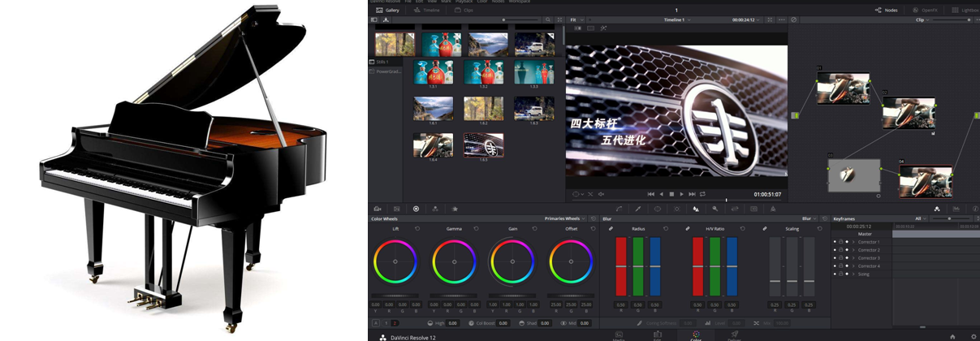
Task: Reset the Lift color wheel
Action: click(x=418, y=229)
